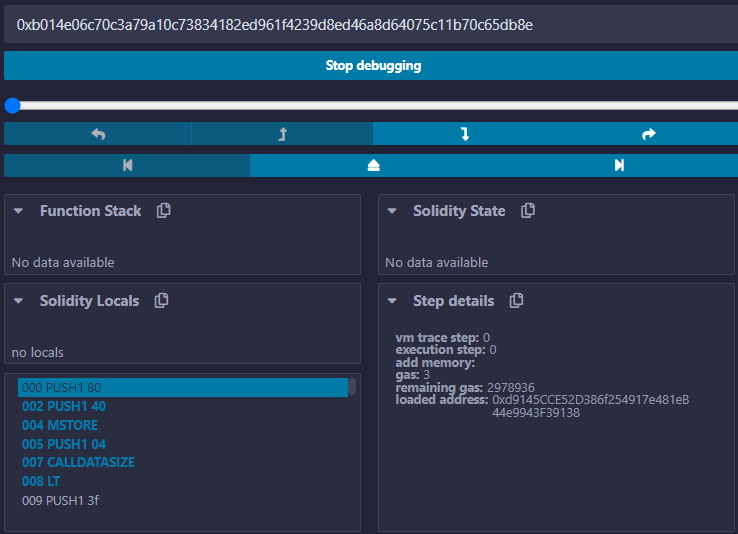738x534 pixels.
Task: Jump to the next breakpoint
Action: pyautogui.click(x=619, y=165)
